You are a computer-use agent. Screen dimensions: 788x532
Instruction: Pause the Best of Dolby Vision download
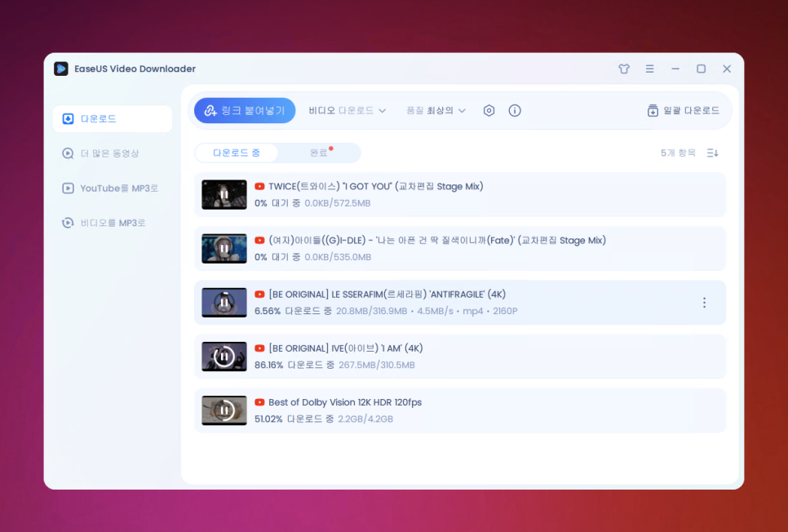click(224, 410)
